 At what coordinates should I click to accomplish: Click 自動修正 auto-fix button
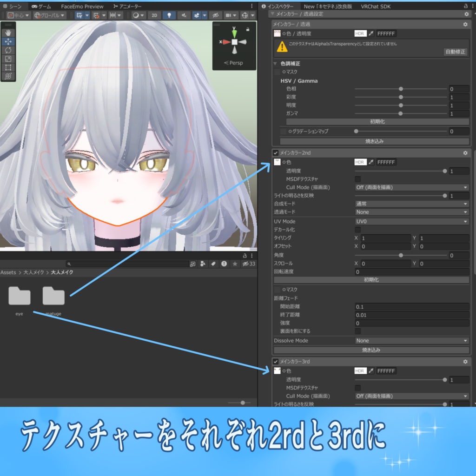(x=455, y=52)
